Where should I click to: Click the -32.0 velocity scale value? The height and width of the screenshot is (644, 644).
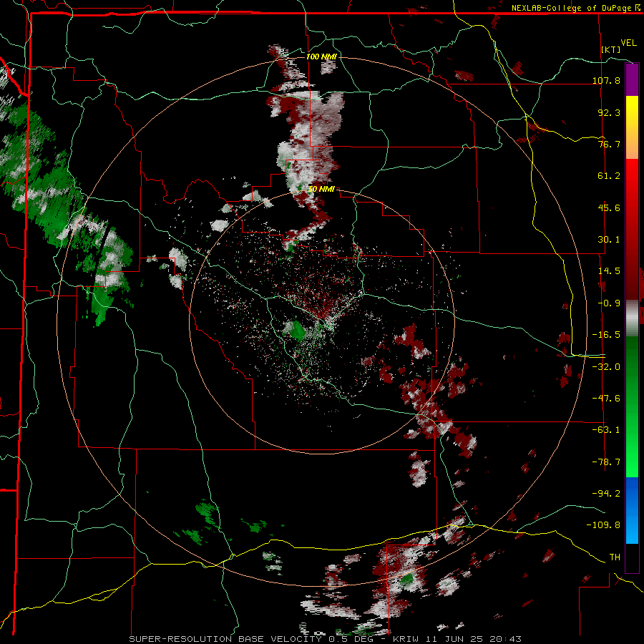pyautogui.click(x=606, y=367)
